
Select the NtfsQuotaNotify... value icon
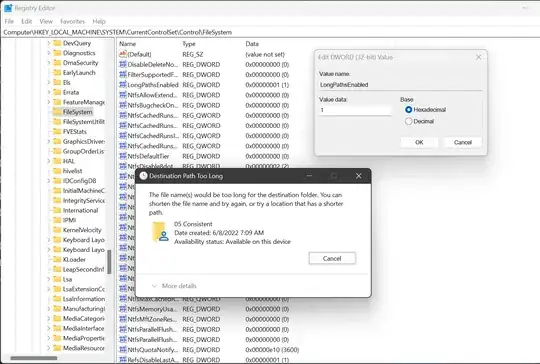click(x=123, y=350)
